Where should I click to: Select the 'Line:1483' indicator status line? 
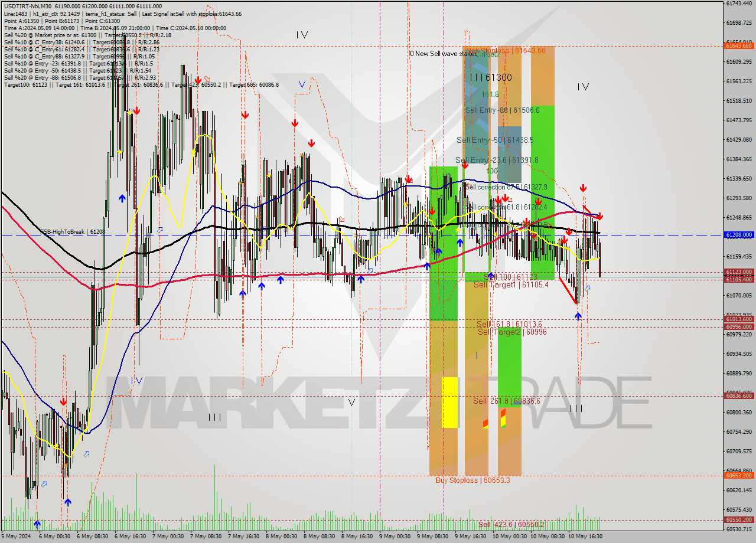122,14
